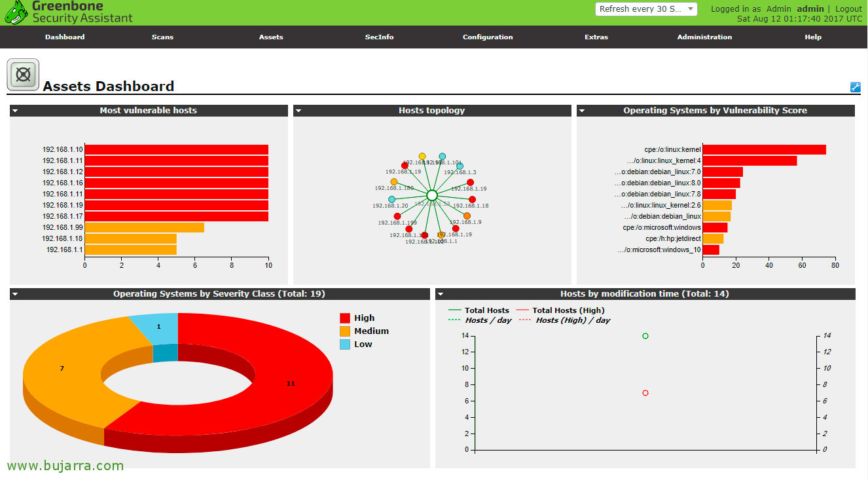Open the SecInfo menu
Viewport: 868px width, 480px height.
379,37
